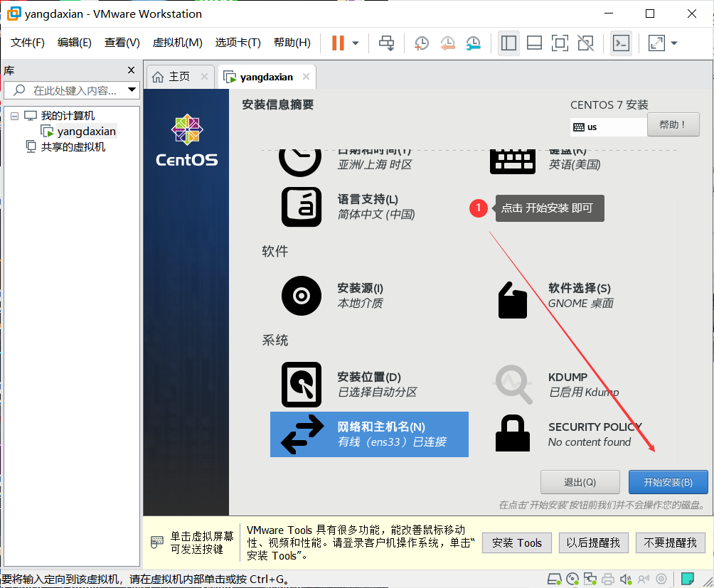Screen dimensions: 714x588
Task: Click the 本地介质 install source text
Action: [360, 303]
